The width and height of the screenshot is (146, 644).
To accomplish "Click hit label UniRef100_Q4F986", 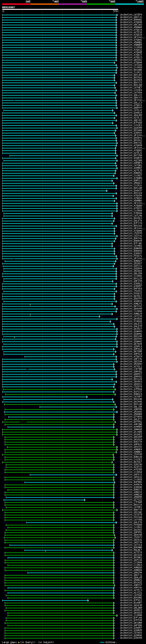I will point(131,625).
